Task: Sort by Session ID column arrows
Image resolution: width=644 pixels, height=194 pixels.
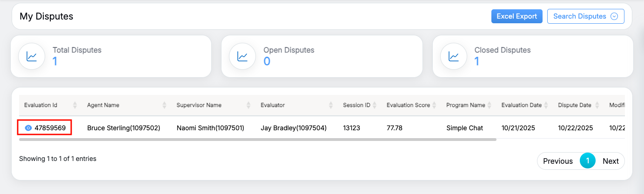Action: pos(375,105)
